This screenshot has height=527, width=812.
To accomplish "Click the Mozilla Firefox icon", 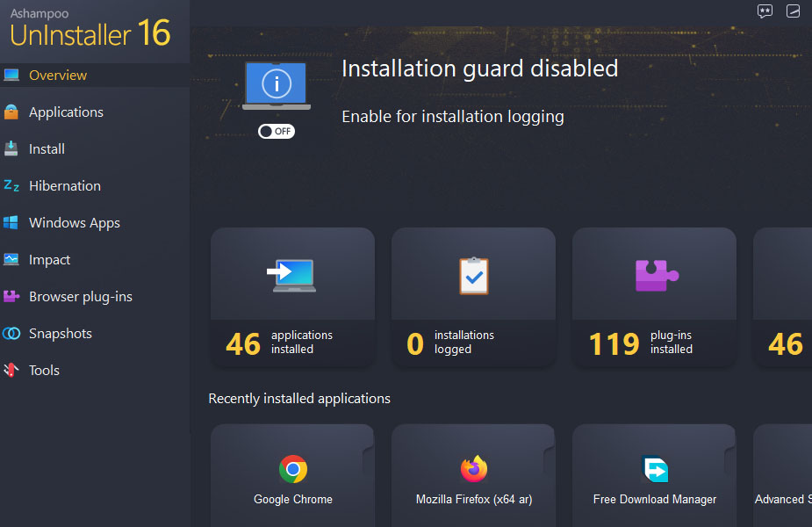I will pos(474,468).
